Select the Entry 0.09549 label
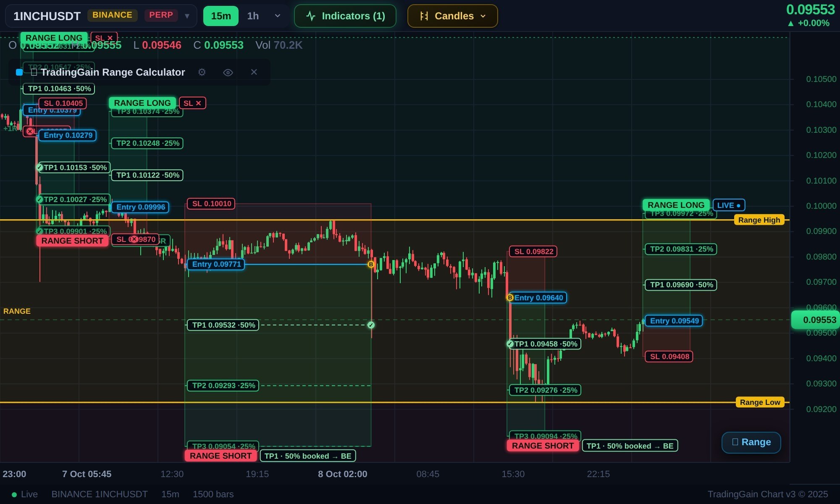 click(x=674, y=321)
